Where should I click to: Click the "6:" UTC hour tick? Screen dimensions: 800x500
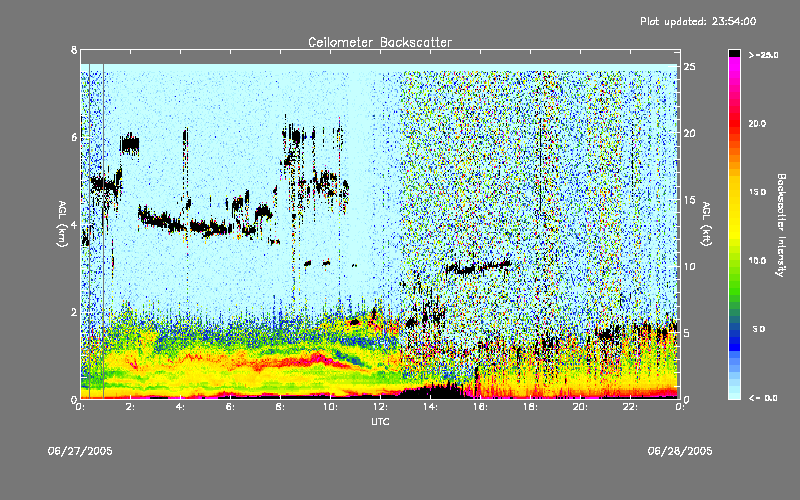point(231,407)
